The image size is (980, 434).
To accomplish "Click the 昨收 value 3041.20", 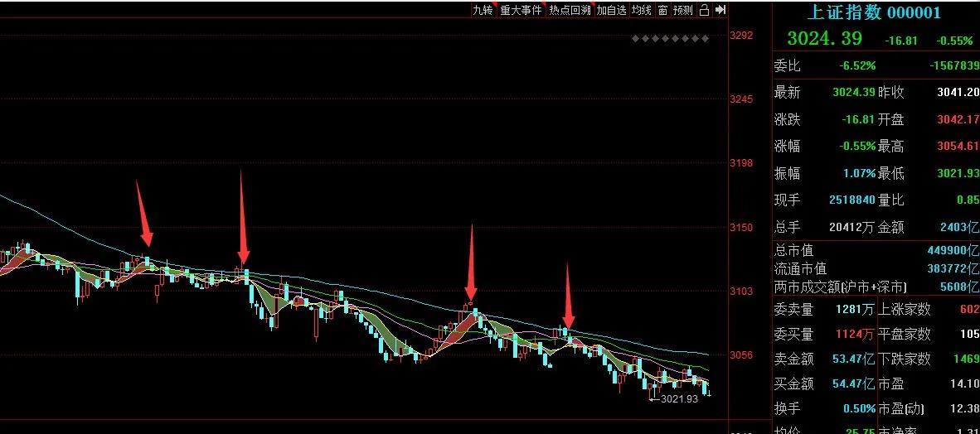I will [958, 93].
